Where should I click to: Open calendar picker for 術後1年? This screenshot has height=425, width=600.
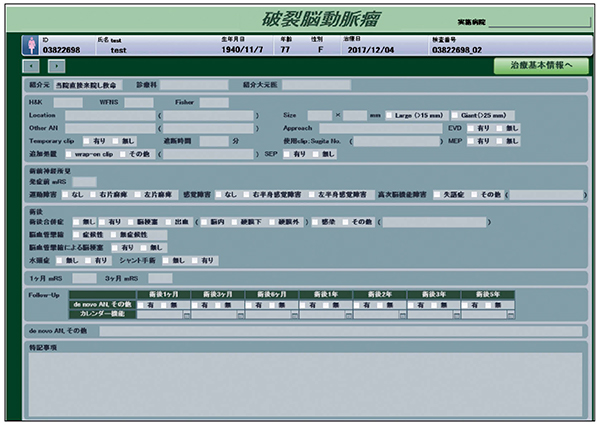click(349, 314)
